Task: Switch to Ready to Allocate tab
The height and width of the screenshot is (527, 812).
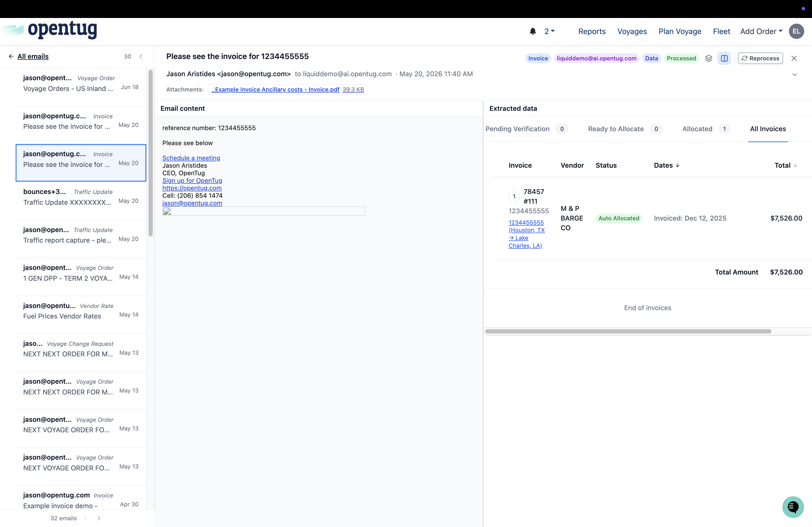Action: (x=625, y=129)
